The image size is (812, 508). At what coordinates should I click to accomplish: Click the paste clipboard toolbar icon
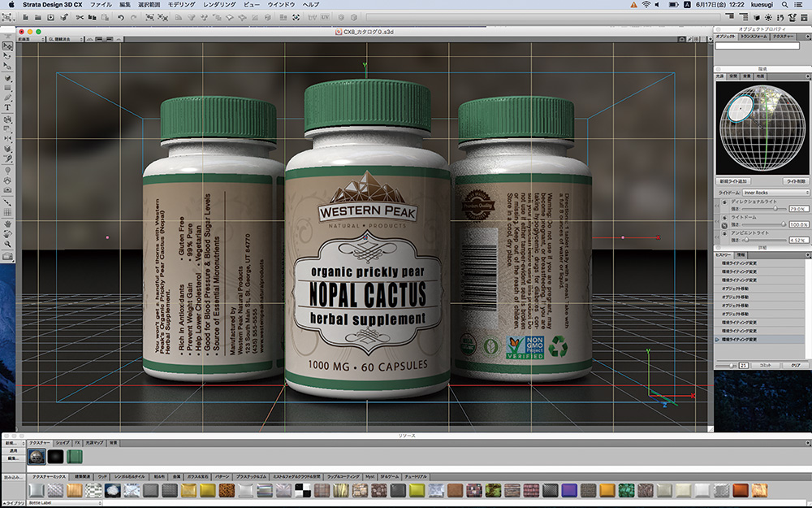tap(105, 18)
